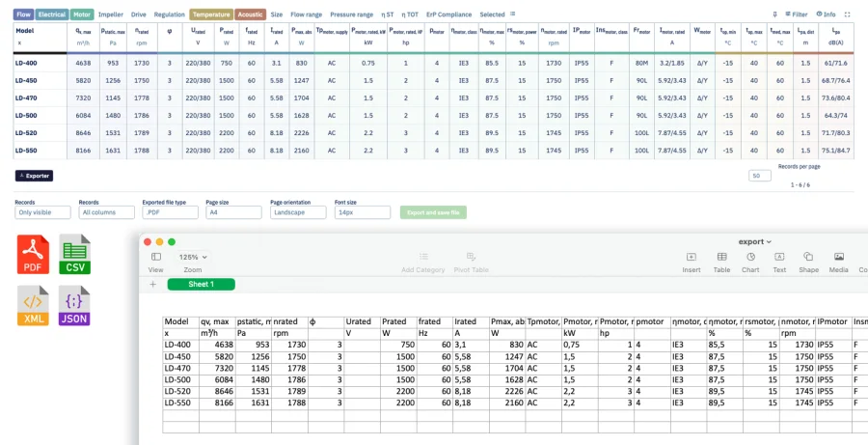Toggle the Regulation column group

[x=170, y=14]
